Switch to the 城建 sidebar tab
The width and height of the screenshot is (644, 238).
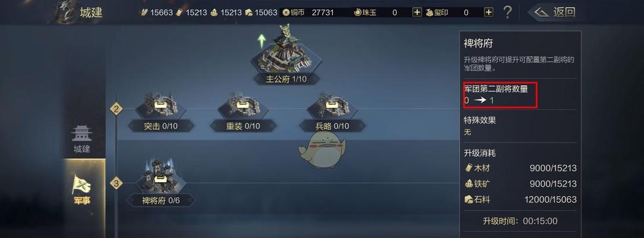point(82,140)
